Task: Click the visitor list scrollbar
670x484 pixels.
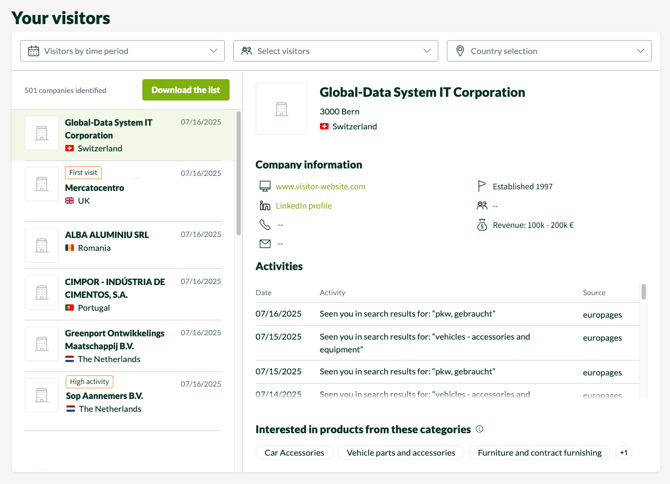Action: (238, 173)
